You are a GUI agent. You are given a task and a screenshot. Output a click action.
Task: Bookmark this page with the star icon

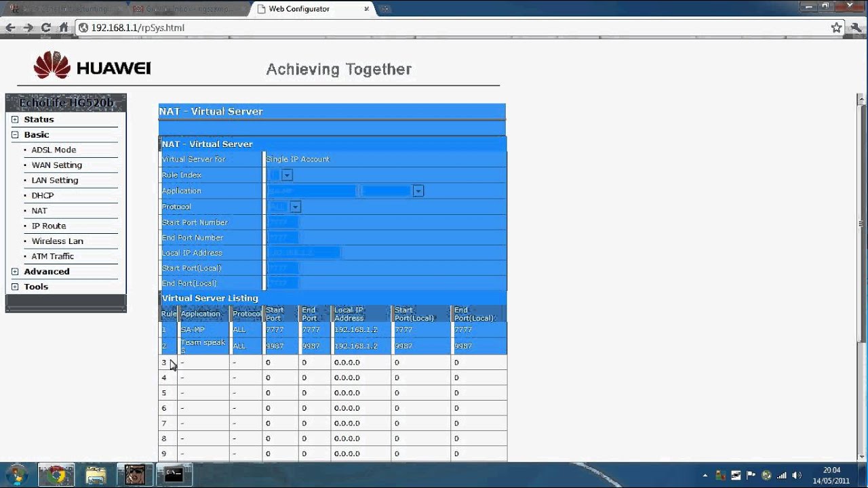point(837,28)
